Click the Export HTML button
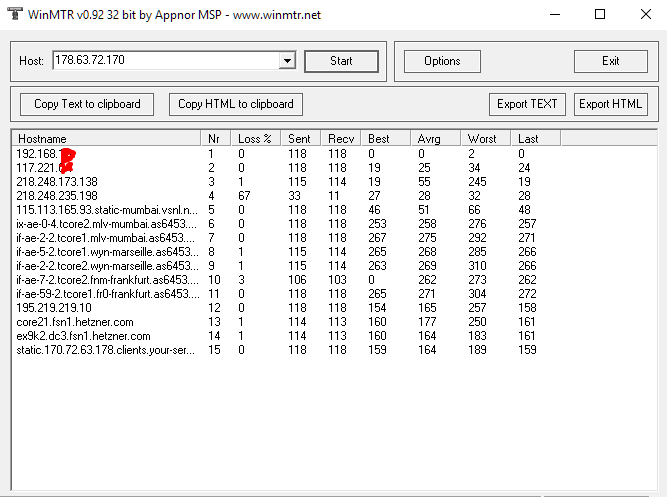 610,104
